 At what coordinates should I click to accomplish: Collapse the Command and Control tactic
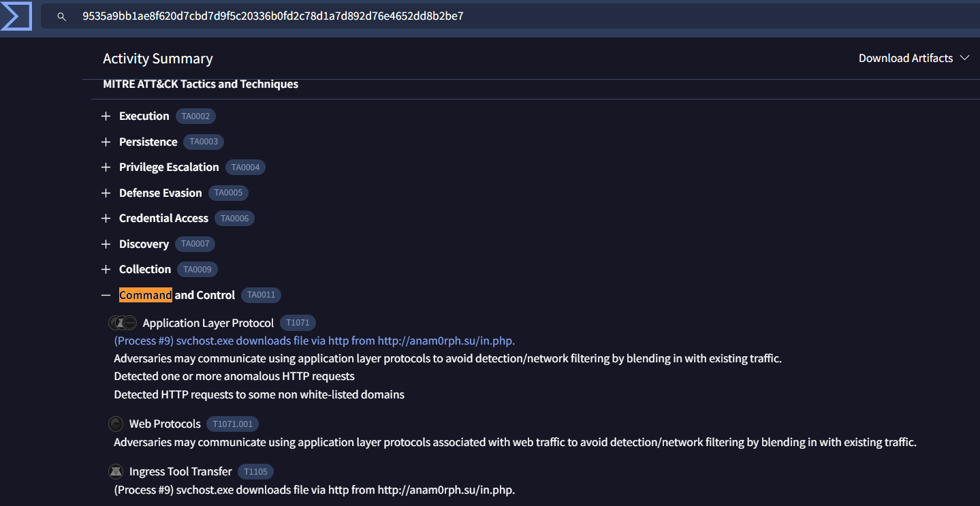click(106, 295)
